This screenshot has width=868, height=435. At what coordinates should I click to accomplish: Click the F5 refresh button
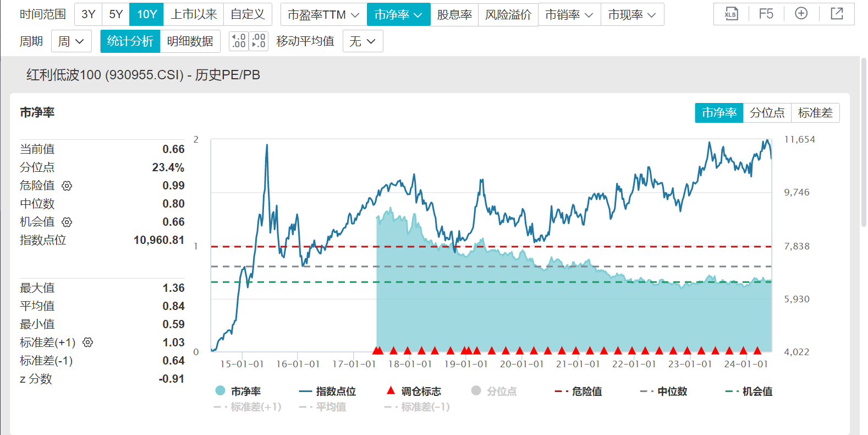pyautogui.click(x=766, y=14)
